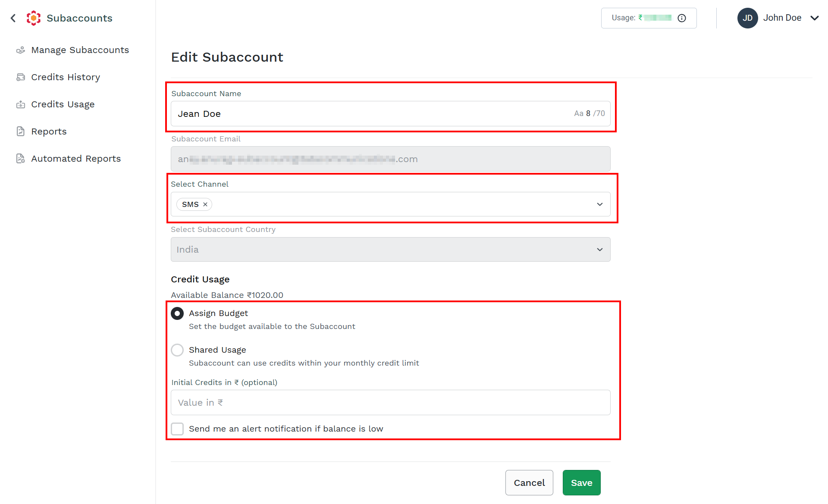
Task: Click the Automated Reports sidebar icon
Action: click(20, 159)
